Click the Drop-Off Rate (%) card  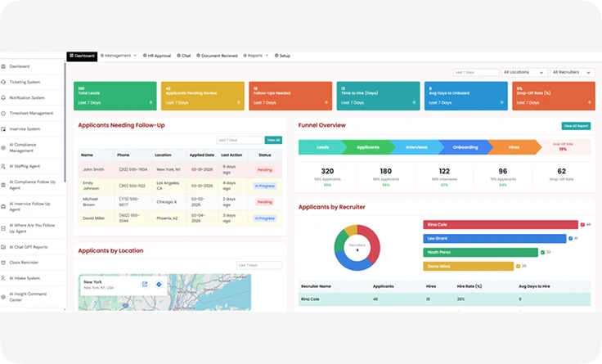coord(554,96)
